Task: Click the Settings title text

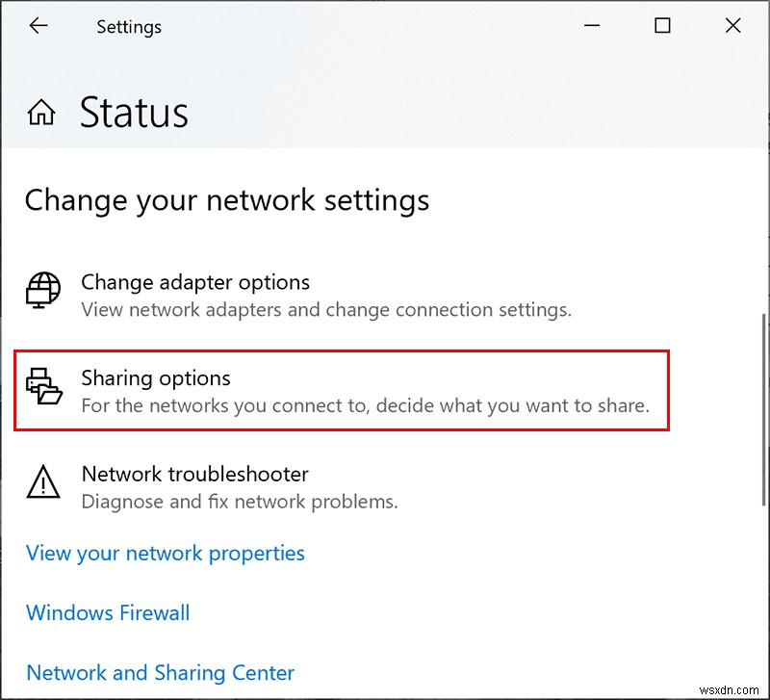Action: (129, 27)
